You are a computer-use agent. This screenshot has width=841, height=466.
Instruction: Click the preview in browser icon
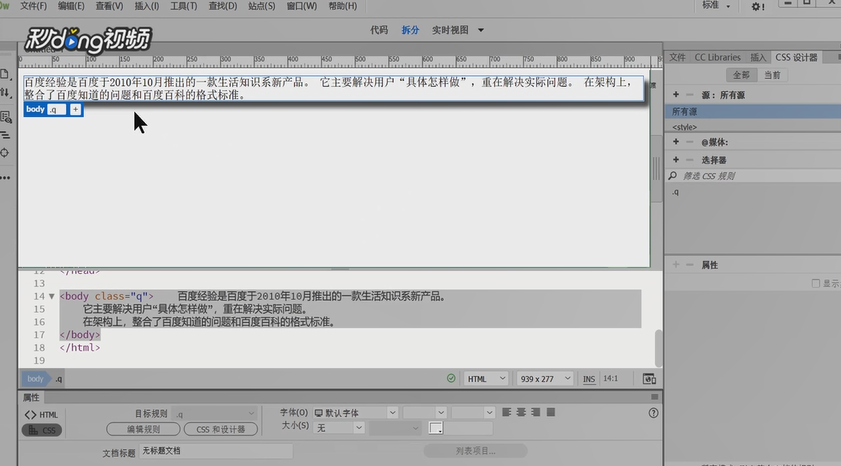649,379
